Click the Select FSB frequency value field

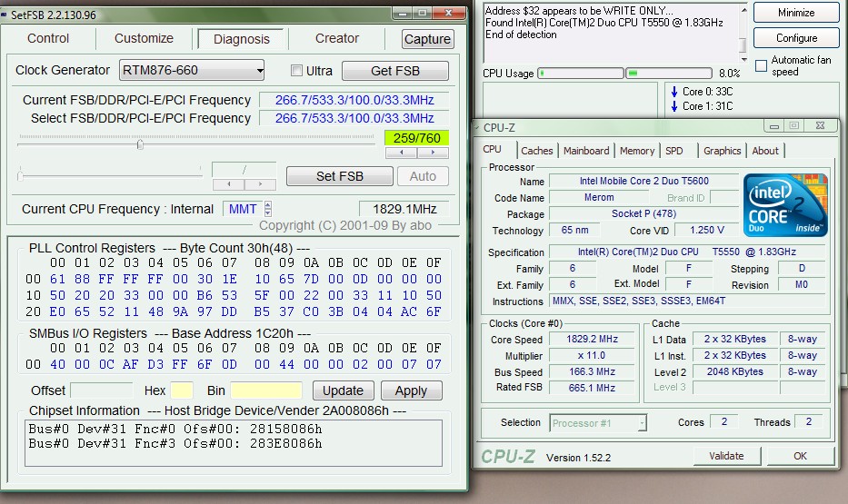tap(354, 118)
